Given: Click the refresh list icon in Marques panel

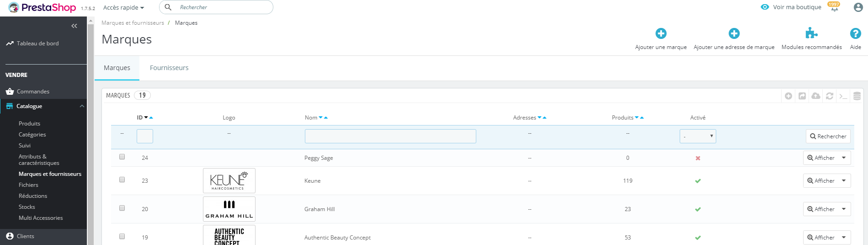Looking at the screenshot, I should [x=830, y=96].
